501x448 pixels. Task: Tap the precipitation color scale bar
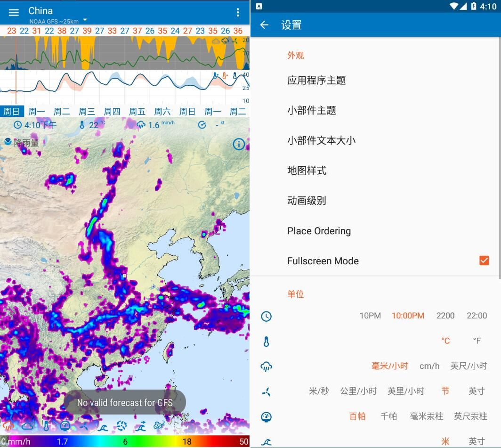[125, 442]
